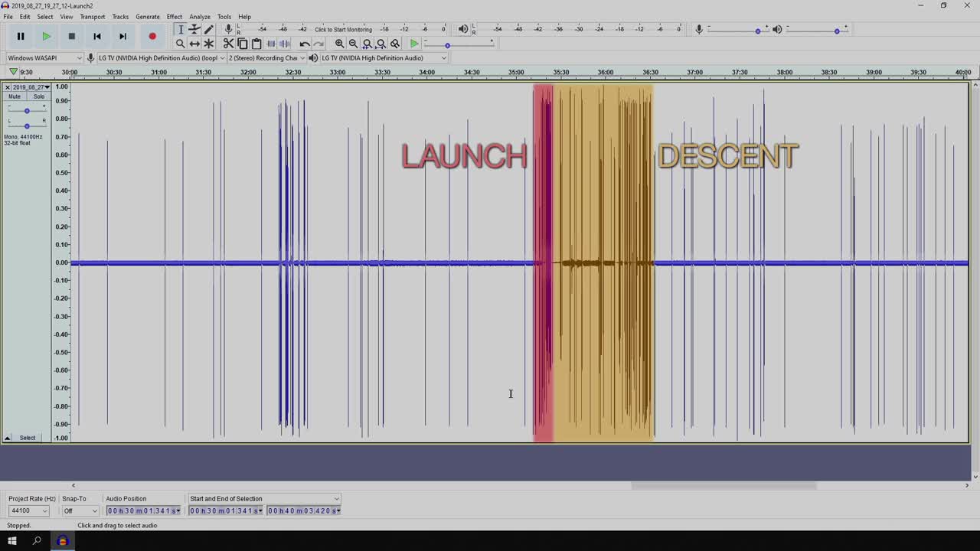Select the Time Shift tool
This screenshot has height=551, width=980.
(194, 44)
